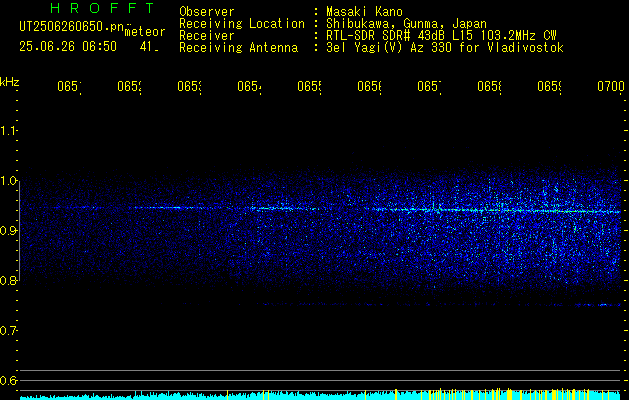Click the 0.6 kHz frequency tick label
This screenshot has height=400, width=629.
tap(8, 380)
